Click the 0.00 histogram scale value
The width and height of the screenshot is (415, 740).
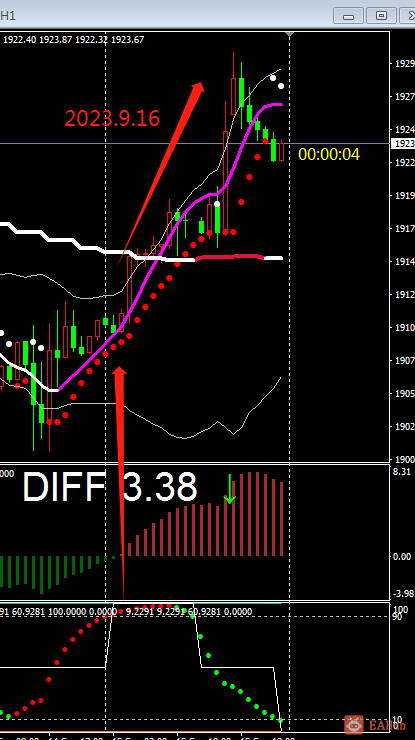[402, 557]
